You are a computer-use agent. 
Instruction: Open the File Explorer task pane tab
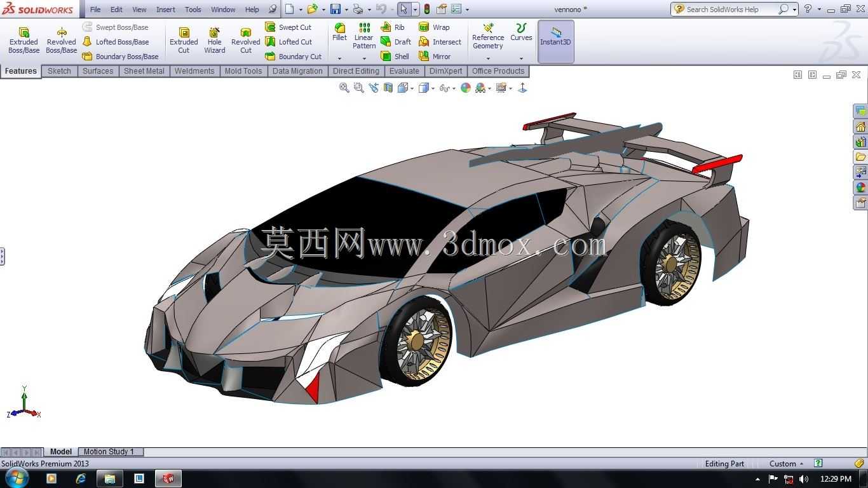[860, 157]
